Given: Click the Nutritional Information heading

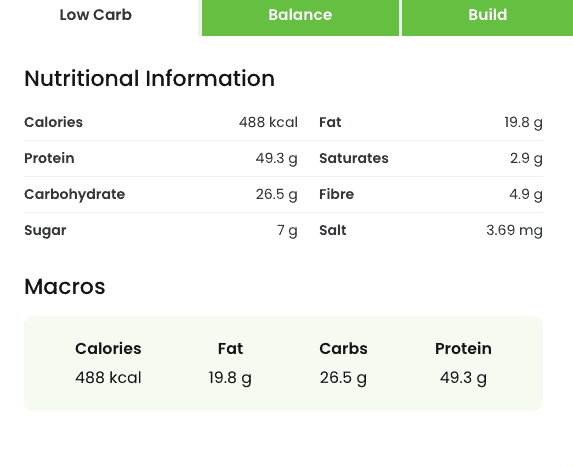Looking at the screenshot, I should pyautogui.click(x=149, y=79).
